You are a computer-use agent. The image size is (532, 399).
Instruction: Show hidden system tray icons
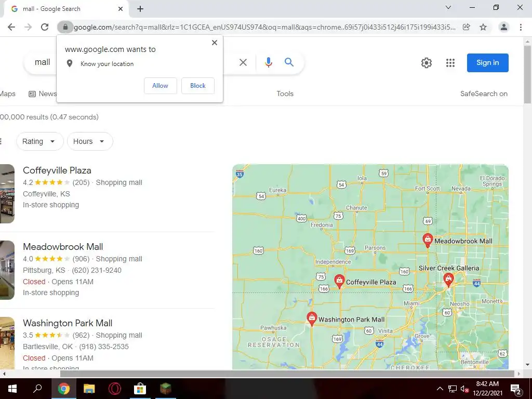440,389
